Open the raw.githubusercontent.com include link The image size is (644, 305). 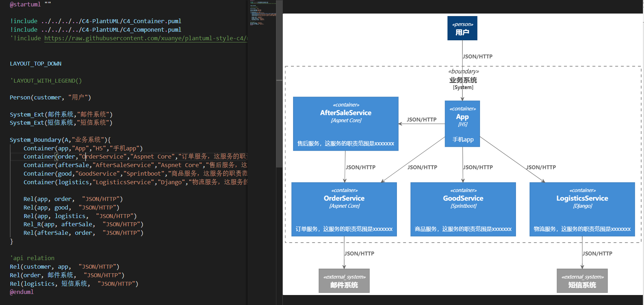point(145,38)
